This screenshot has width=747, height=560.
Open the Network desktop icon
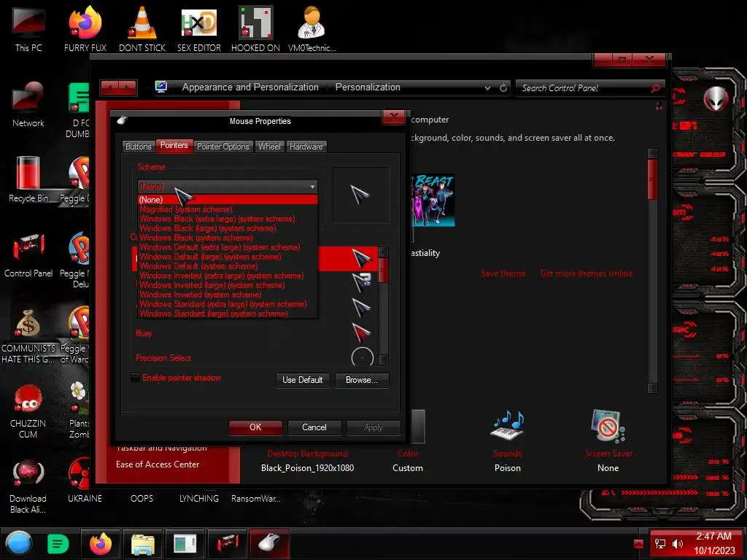(28, 105)
